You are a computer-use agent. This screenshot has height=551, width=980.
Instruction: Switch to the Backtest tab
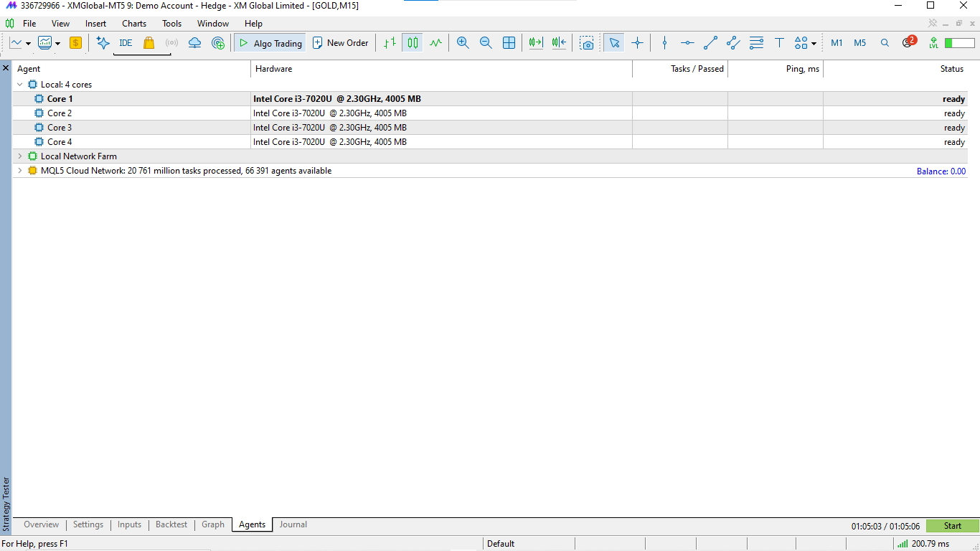(x=171, y=524)
